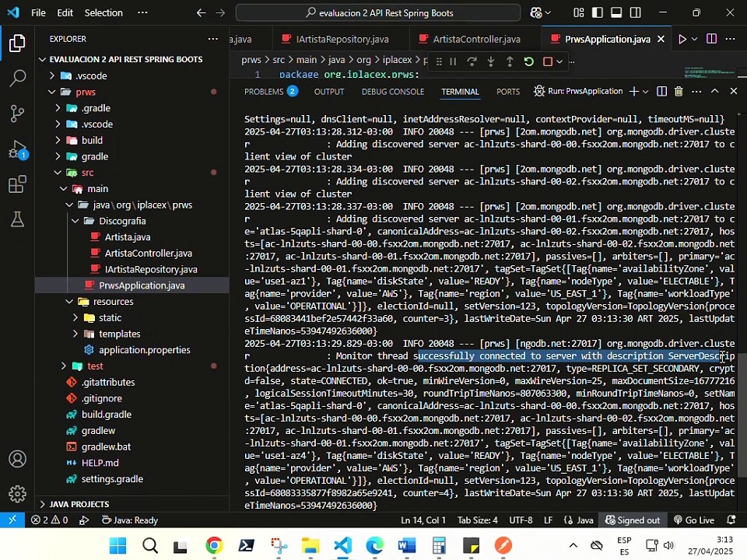Switch to the OUTPUT tab
747x560 pixels.
point(328,92)
